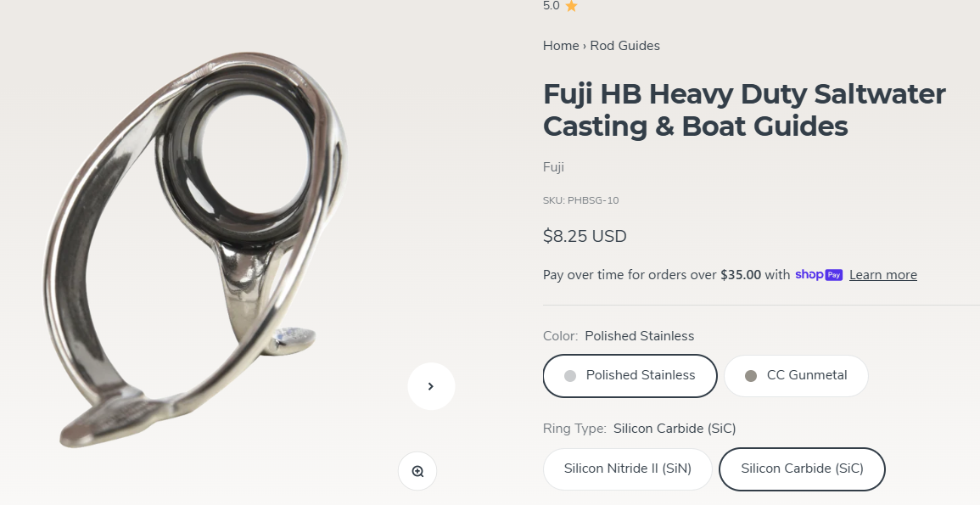This screenshot has height=505, width=980.
Task: Click the 5.0 rating score
Action: (x=552, y=6)
